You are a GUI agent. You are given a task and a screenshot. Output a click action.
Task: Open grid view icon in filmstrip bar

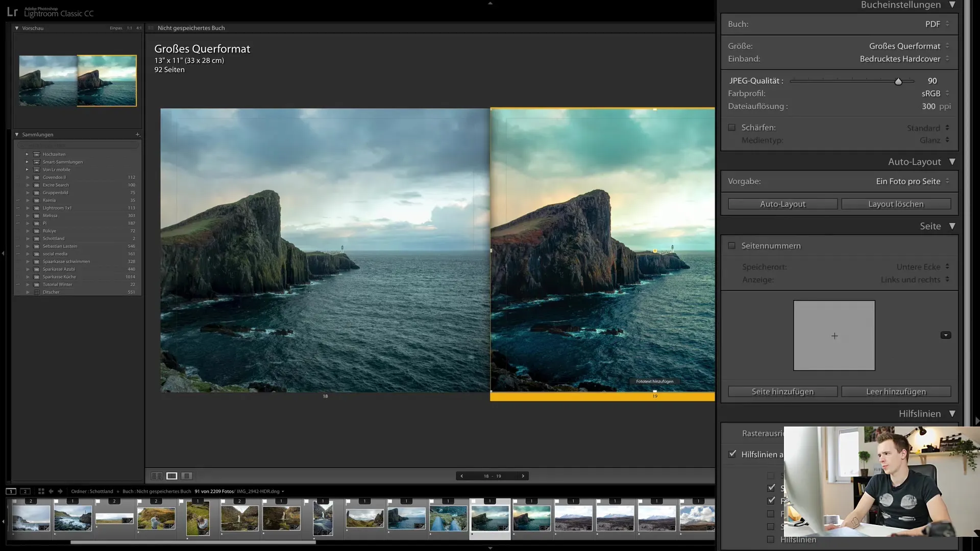[41, 491]
